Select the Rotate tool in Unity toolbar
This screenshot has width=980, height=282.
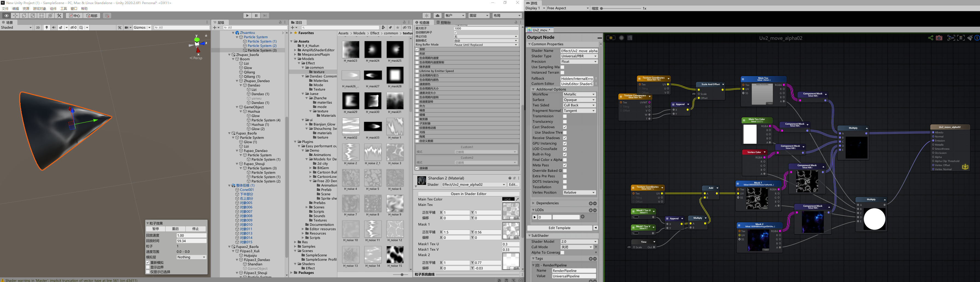tap(24, 16)
